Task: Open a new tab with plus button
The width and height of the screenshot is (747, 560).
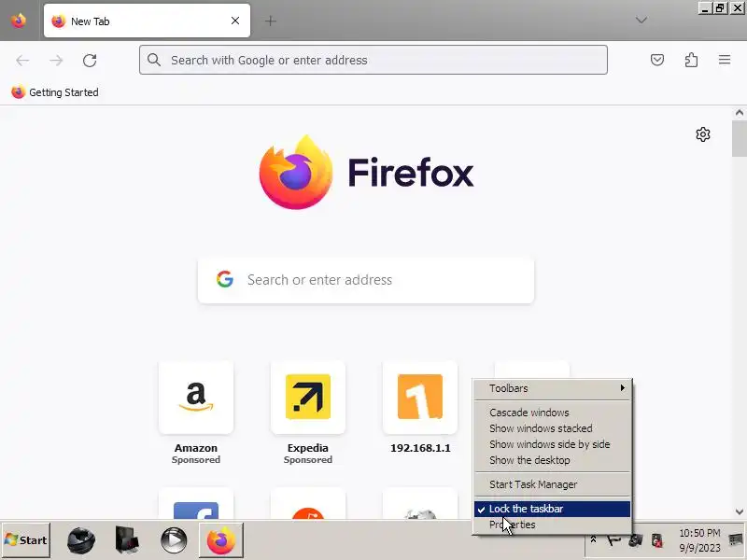Action: [271, 21]
